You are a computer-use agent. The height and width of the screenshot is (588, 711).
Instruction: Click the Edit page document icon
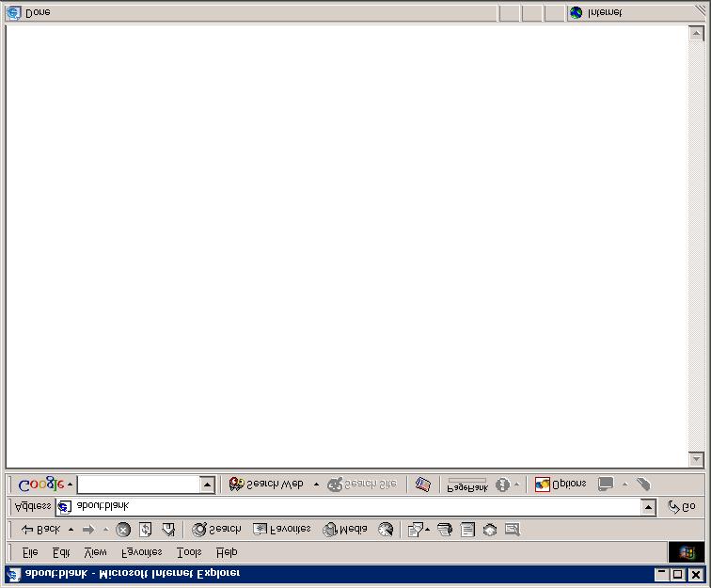click(467, 530)
